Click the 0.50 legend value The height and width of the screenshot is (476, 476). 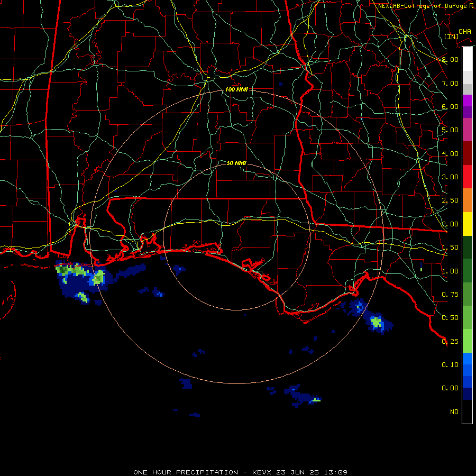click(x=450, y=318)
